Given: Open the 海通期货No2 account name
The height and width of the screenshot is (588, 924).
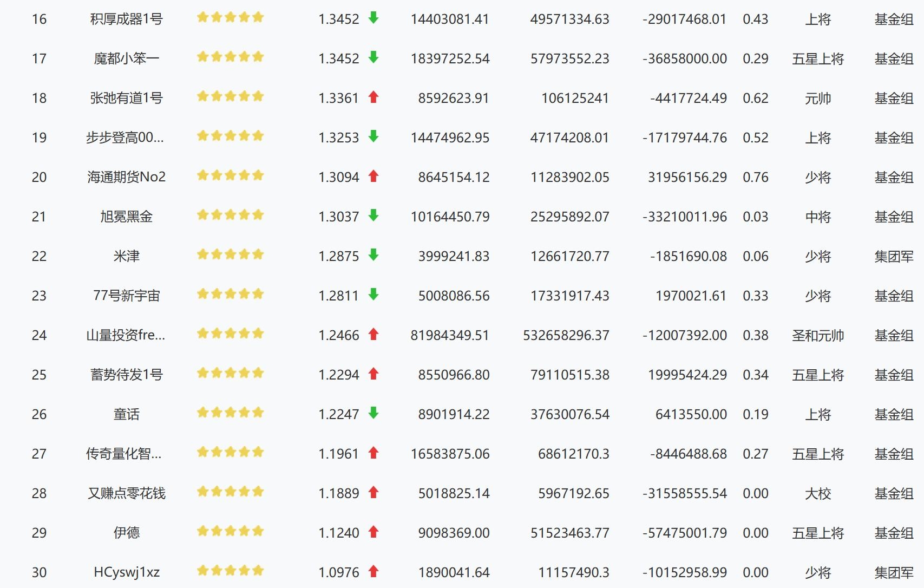Looking at the screenshot, I should [x=126, y=177].
